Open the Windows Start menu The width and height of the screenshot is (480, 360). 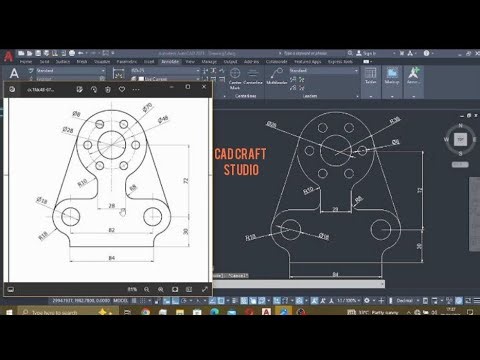pyautogui.click(x=9, y=312)
